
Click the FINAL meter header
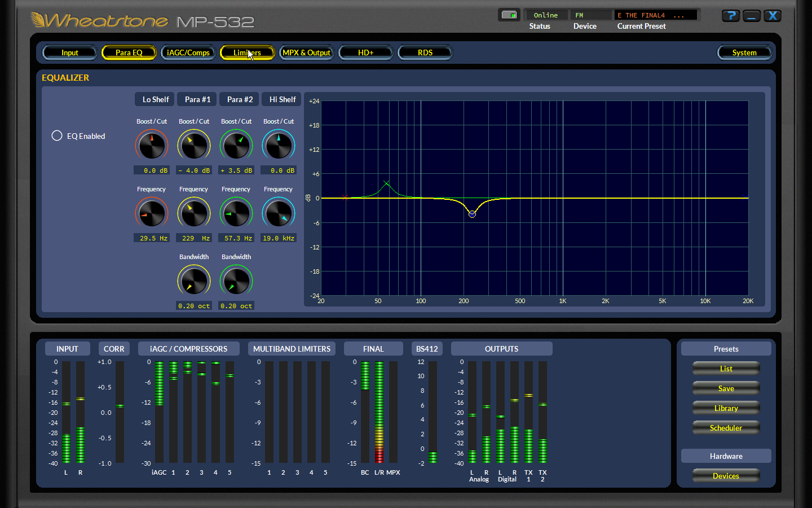pyautogui.click(x=373, y=349)
